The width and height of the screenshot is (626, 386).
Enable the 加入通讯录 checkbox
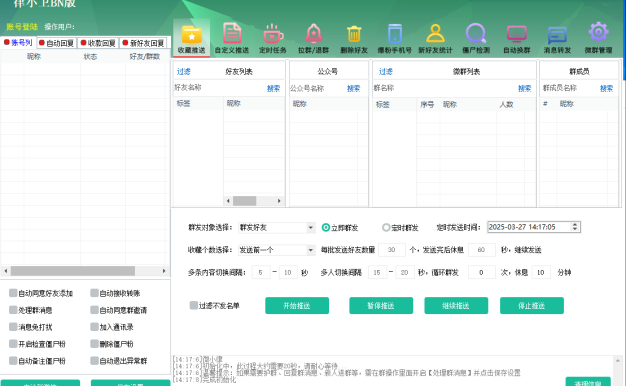[94, 327]
